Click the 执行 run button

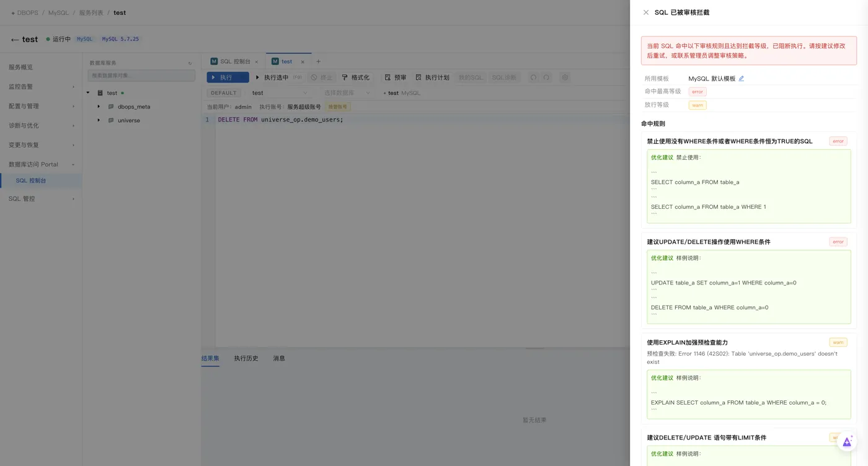pos(228,77)
